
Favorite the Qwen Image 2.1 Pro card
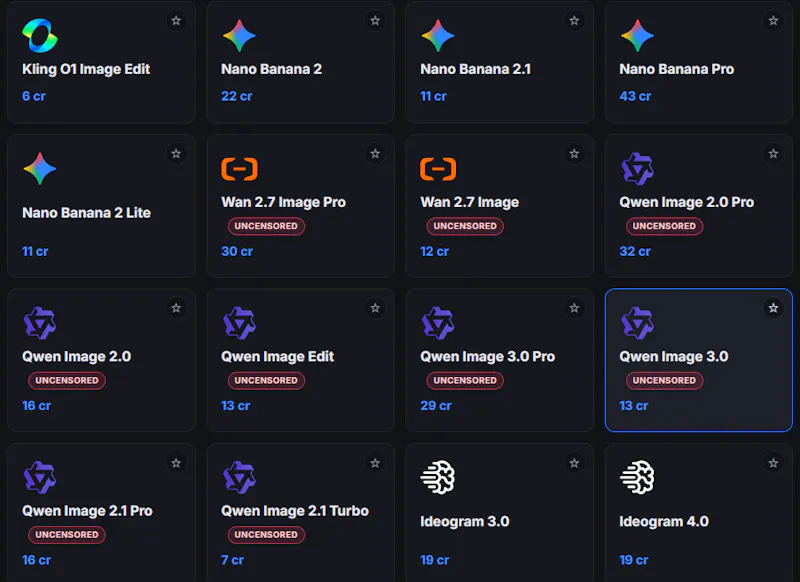(176, 463)
